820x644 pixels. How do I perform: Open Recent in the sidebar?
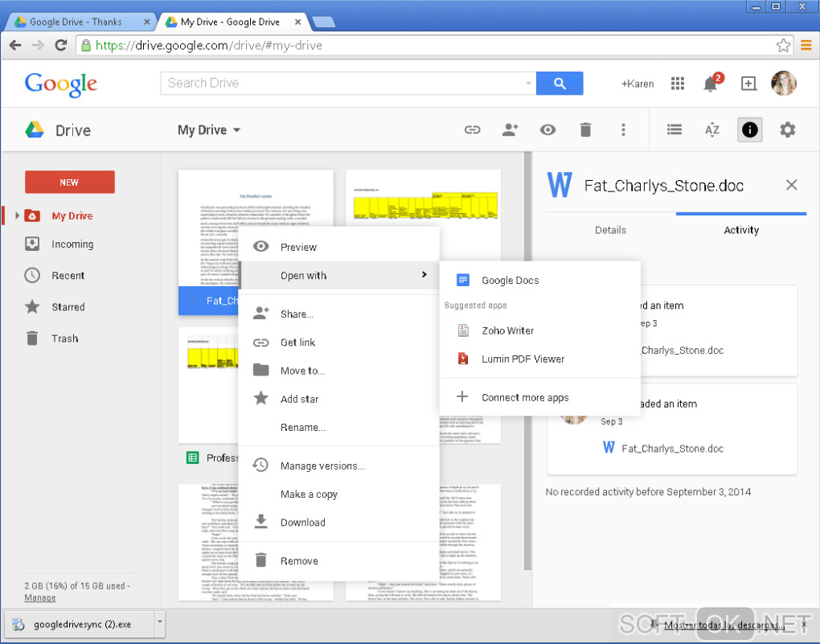[x=68, y=275]
